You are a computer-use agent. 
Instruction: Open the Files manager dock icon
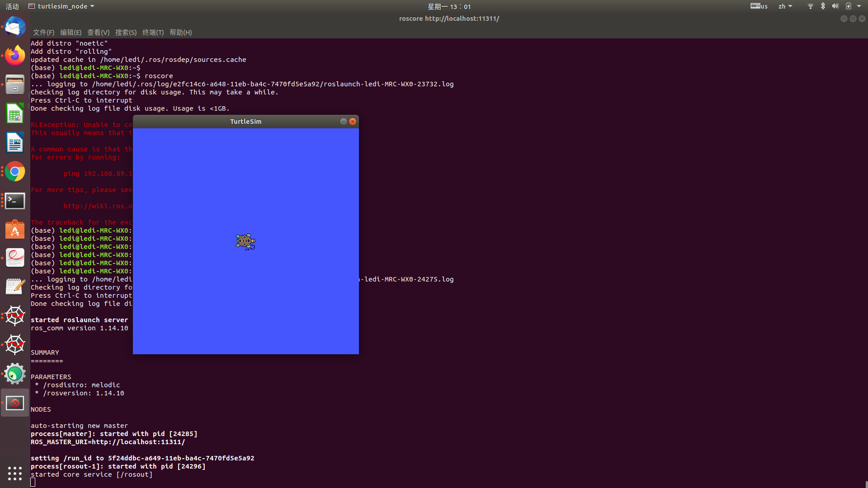(x=15, y=85)
